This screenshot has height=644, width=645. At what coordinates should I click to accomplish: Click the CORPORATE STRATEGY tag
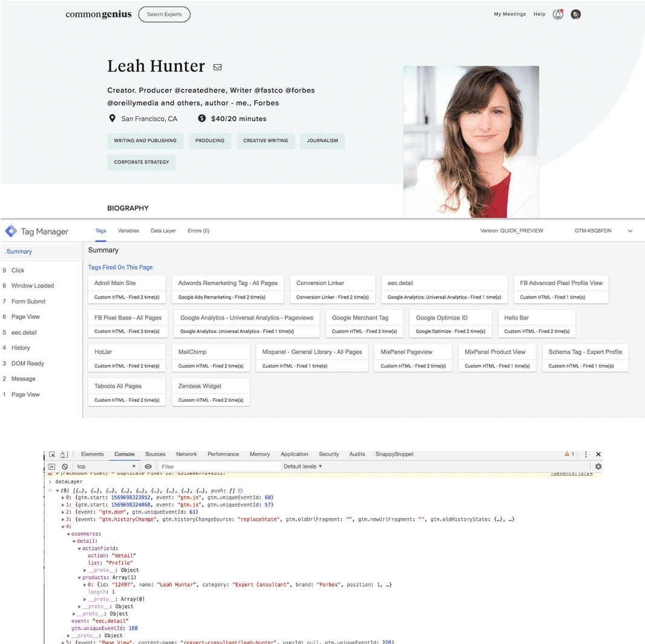click(x=142, y=163)
